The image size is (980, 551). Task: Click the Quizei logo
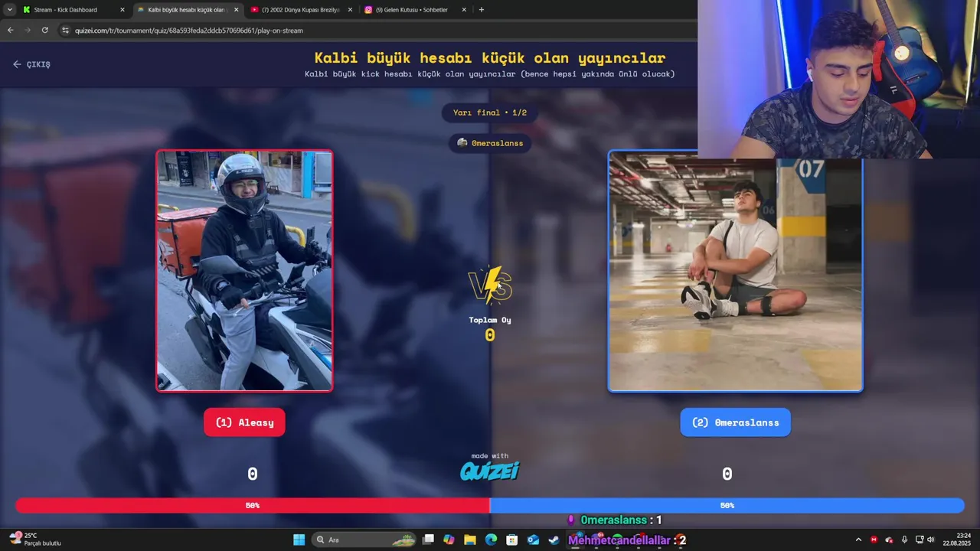pos(490,471)
